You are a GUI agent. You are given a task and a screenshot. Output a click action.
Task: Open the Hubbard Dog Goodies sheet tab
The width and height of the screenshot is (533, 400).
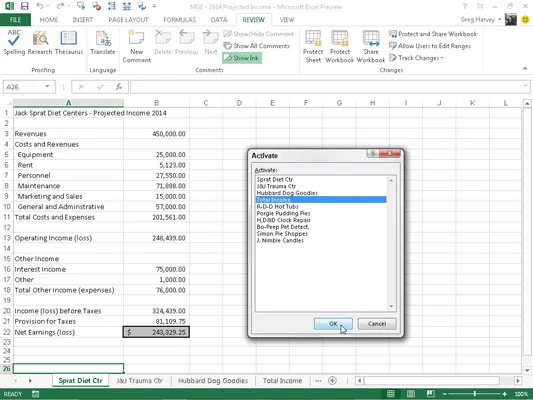(x=213, y=381)
